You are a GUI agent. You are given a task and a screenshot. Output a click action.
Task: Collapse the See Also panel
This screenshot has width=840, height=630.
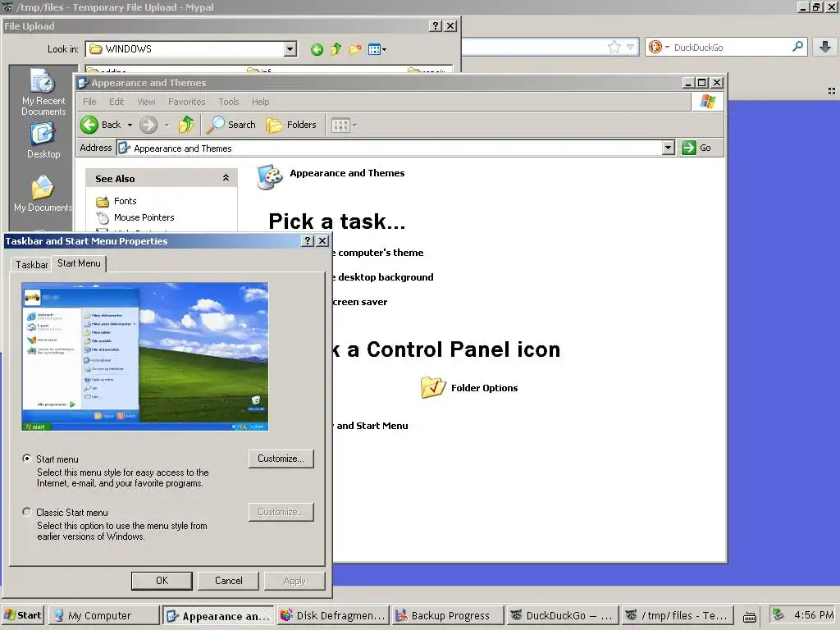[x=226, y=178]
